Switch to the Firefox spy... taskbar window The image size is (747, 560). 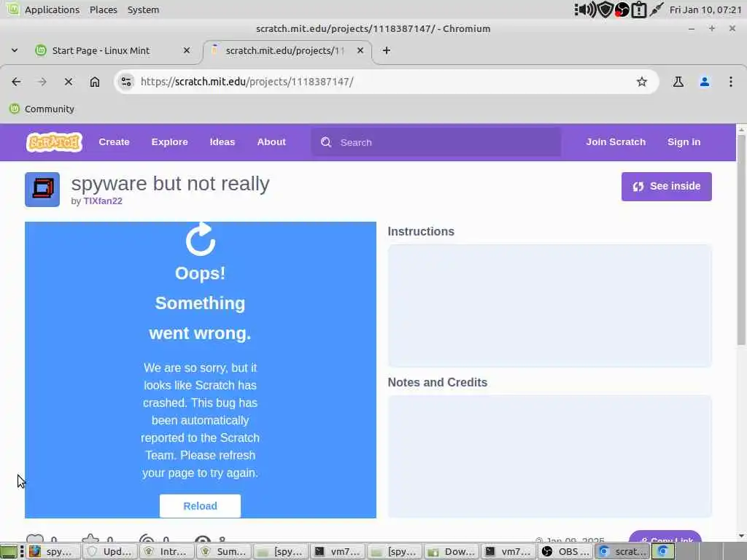click(53, 551)
